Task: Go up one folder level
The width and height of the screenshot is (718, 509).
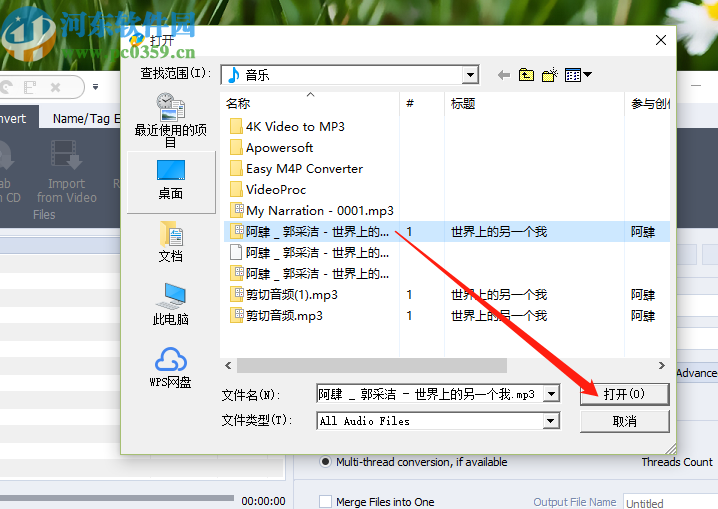Action: [x=526, y=75]
